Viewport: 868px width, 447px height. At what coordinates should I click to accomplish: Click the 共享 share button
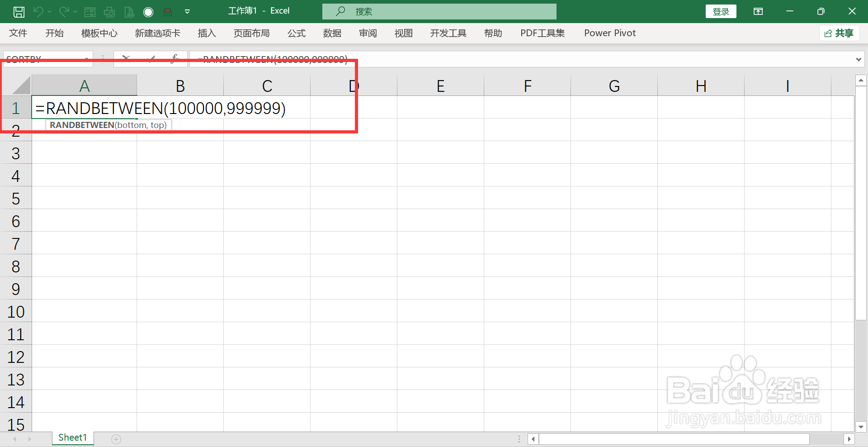click(x=839, y=33)
